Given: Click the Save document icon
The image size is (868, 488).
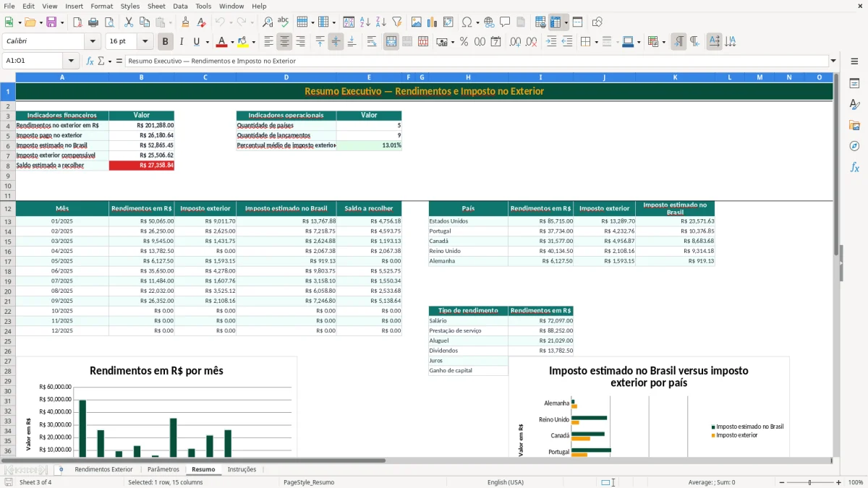Looking at the screenshot, I should [51, 22].
